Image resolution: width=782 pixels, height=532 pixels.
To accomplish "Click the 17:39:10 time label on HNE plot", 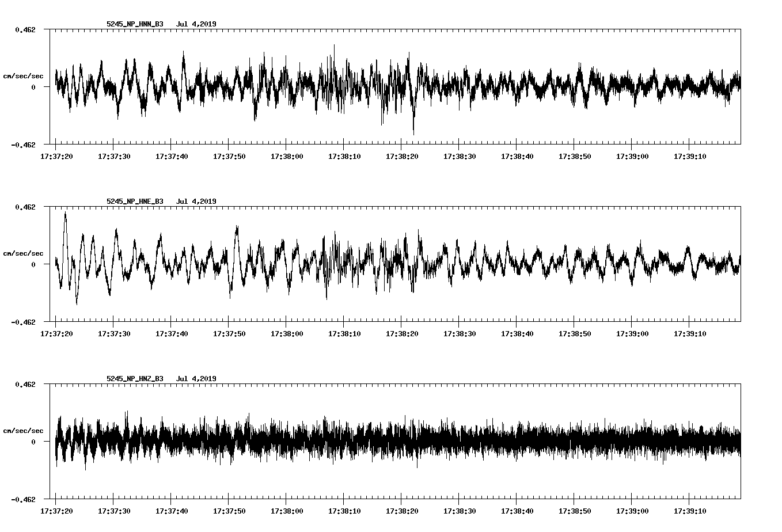I will pyautogui.click(x=690, y=334).
